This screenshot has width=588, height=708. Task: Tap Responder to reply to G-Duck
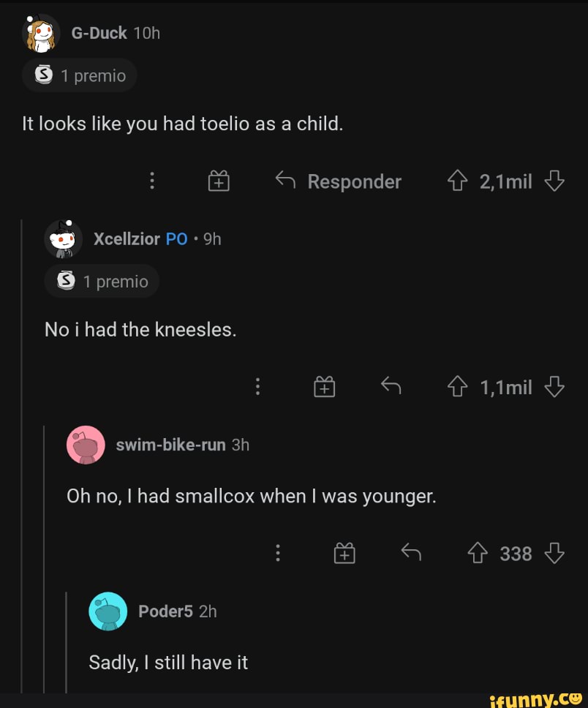(x=354, y=181)
